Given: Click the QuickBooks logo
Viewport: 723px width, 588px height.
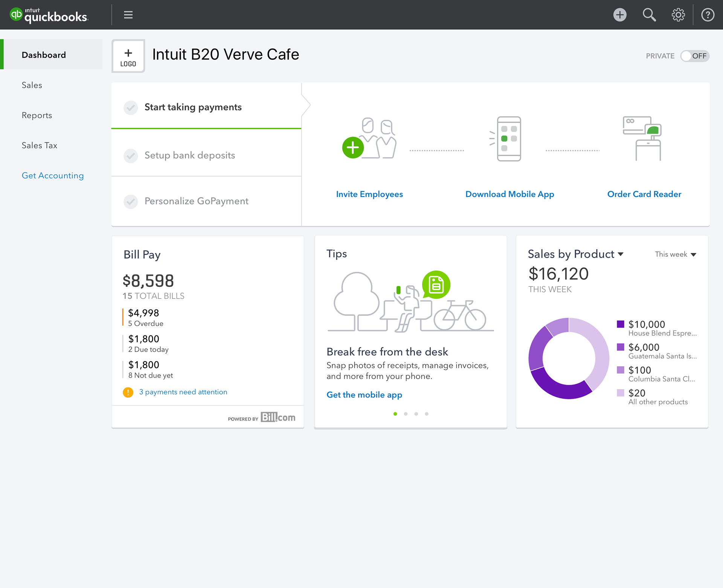Looking at the screenshot, I should (x=49, y=15).
